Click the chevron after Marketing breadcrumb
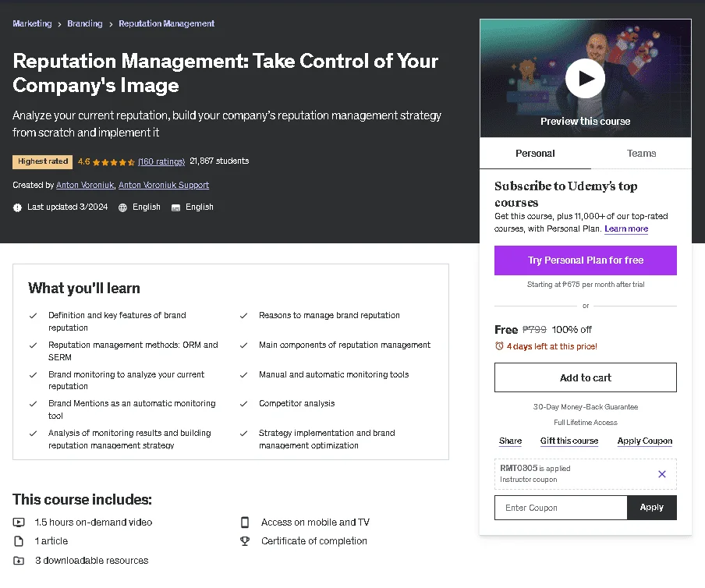Viewport: 705px width, 588px height. (x=59, y=24)
